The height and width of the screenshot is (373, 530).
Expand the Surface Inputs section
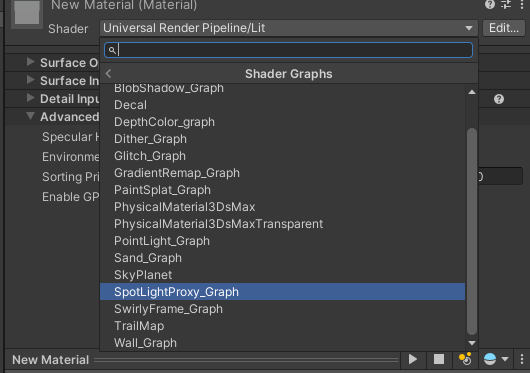tap(30, 80)
